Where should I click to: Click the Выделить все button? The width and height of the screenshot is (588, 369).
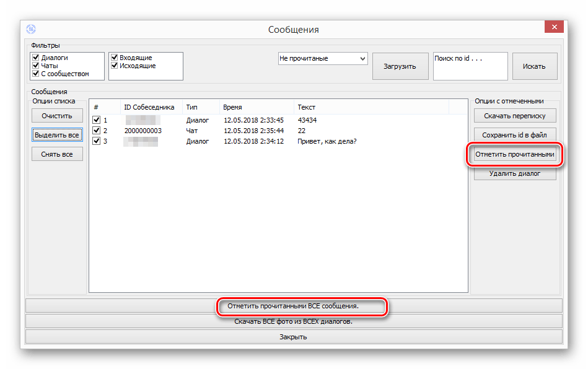coord(57,135)
